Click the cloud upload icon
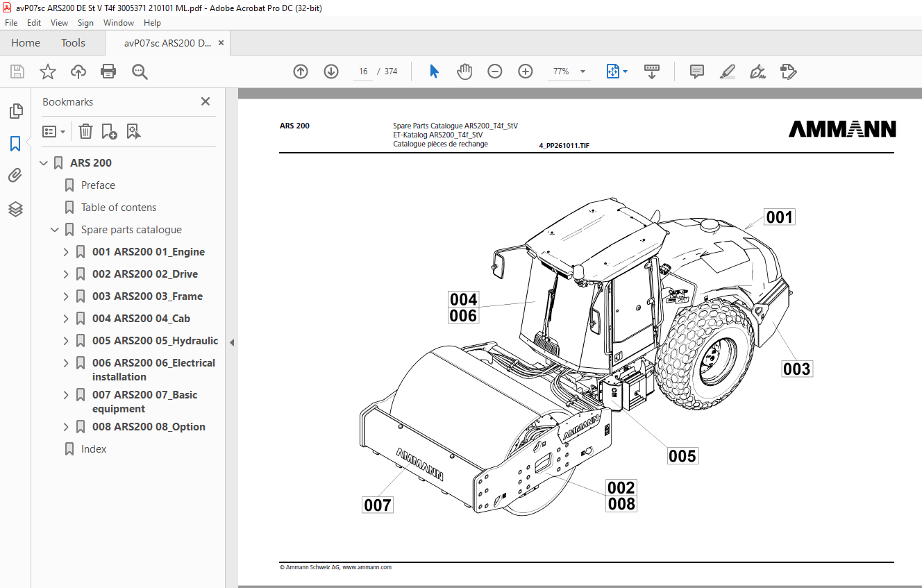Image resolution: width=922 pixels, height=588 pixels. tap(78, 72)
